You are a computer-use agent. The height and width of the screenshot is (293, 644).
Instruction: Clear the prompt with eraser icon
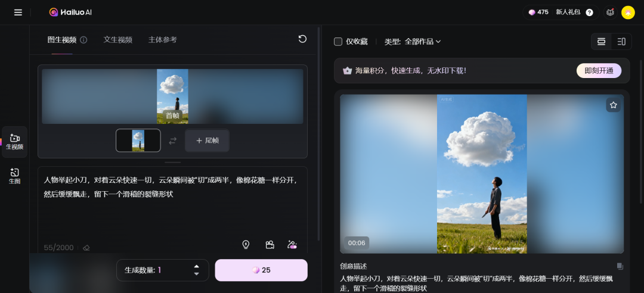point(86,248)
